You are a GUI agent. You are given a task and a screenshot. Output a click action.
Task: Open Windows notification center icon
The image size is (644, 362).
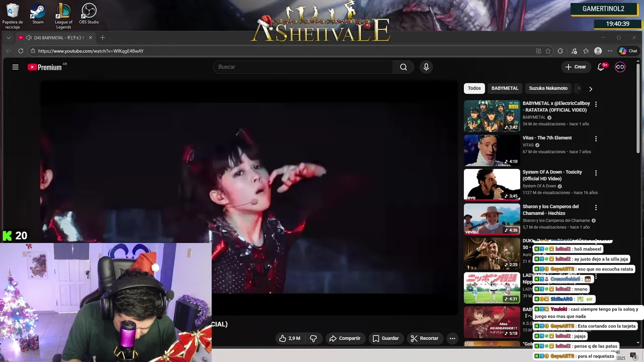(633, 356)
